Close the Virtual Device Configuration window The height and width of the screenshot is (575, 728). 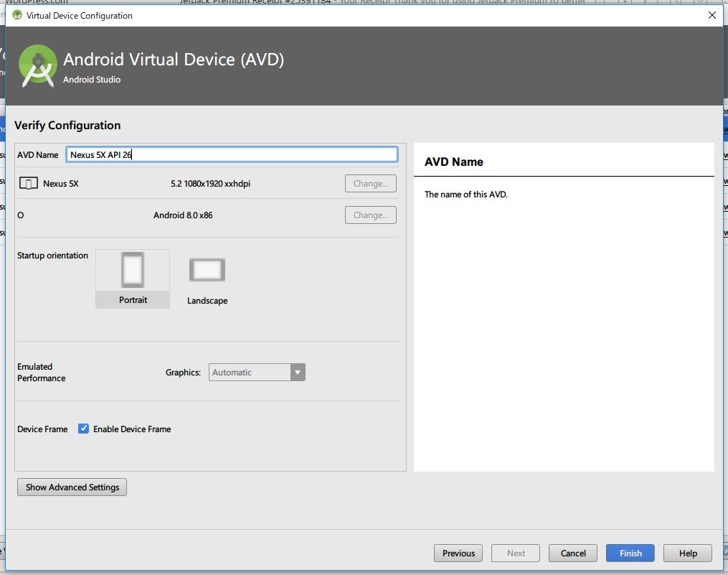click(712, 15)
